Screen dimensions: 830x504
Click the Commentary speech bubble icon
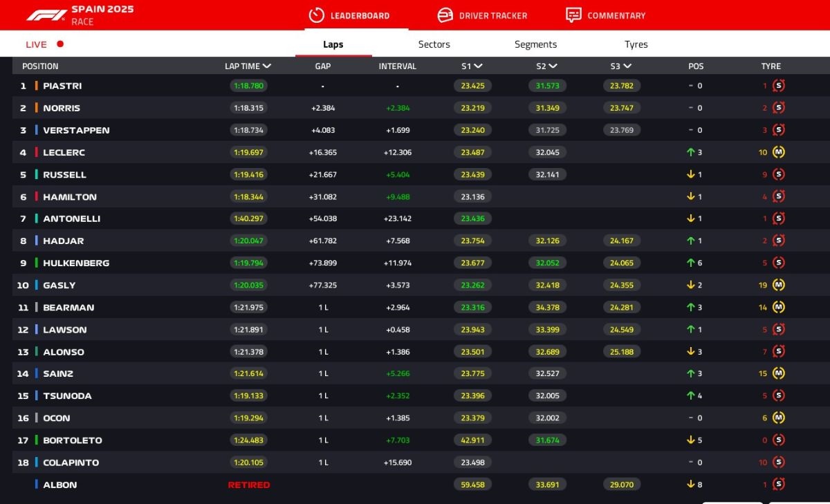pyautogui.click(x=573, y=15)
